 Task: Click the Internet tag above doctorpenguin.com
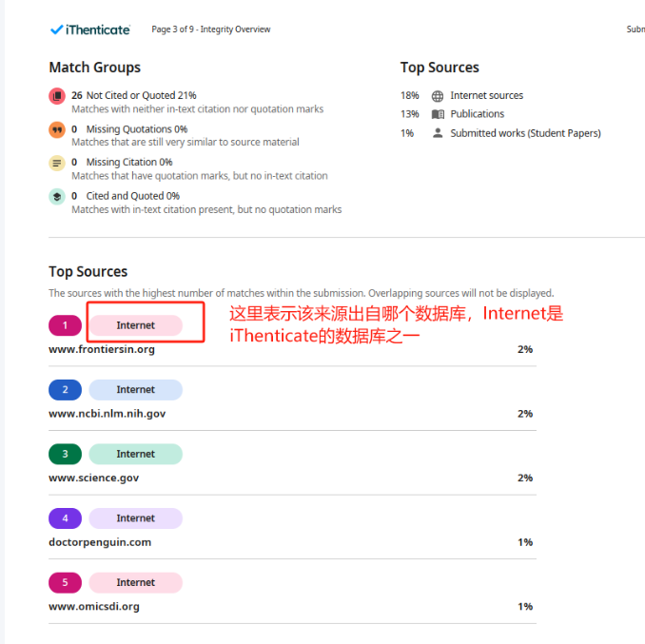pos(136,518)
